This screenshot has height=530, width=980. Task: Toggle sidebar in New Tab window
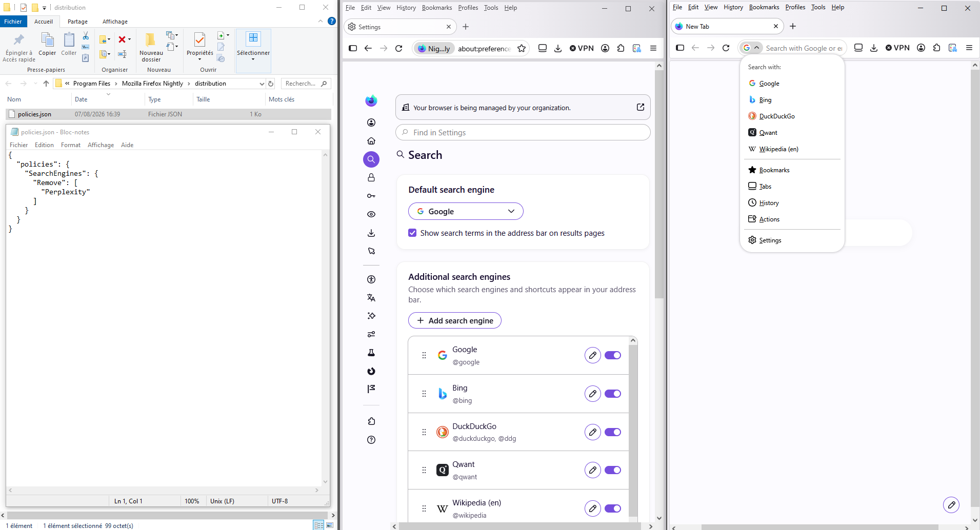click(680, 48)
